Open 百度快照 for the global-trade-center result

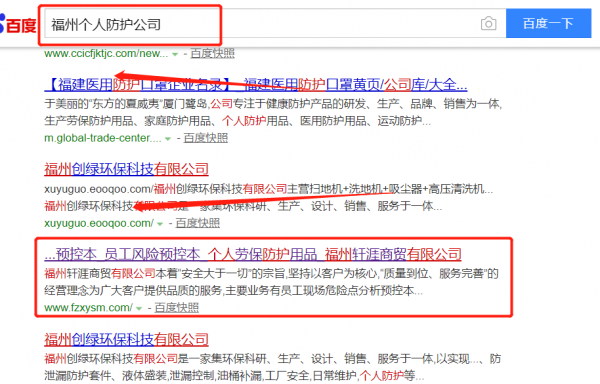coord(205,138)
